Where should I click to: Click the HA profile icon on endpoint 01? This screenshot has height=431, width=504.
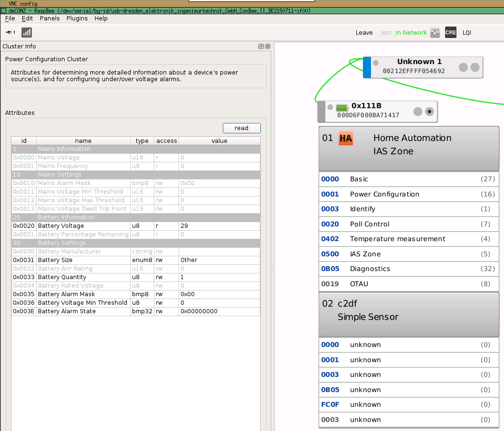346,139
